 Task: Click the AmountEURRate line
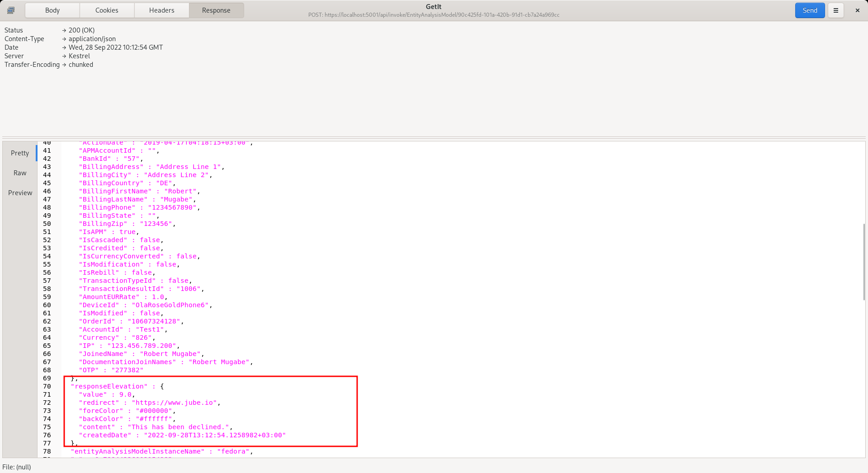(x=123, y=297)
